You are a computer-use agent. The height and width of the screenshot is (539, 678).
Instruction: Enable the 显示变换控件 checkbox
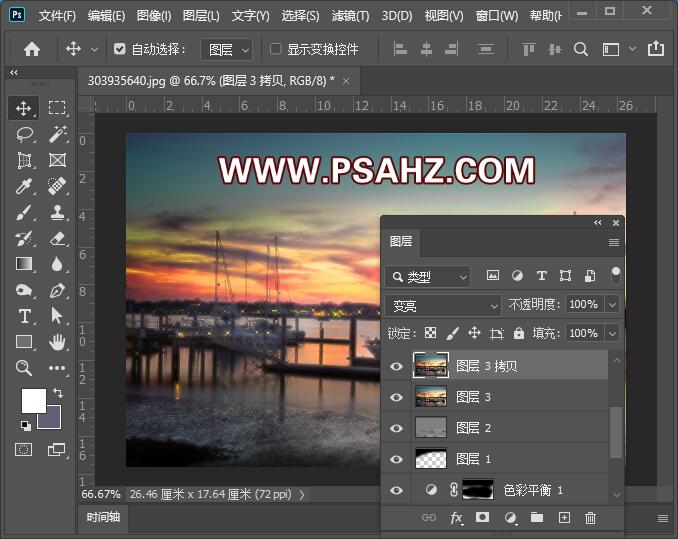tap(275, 49)
